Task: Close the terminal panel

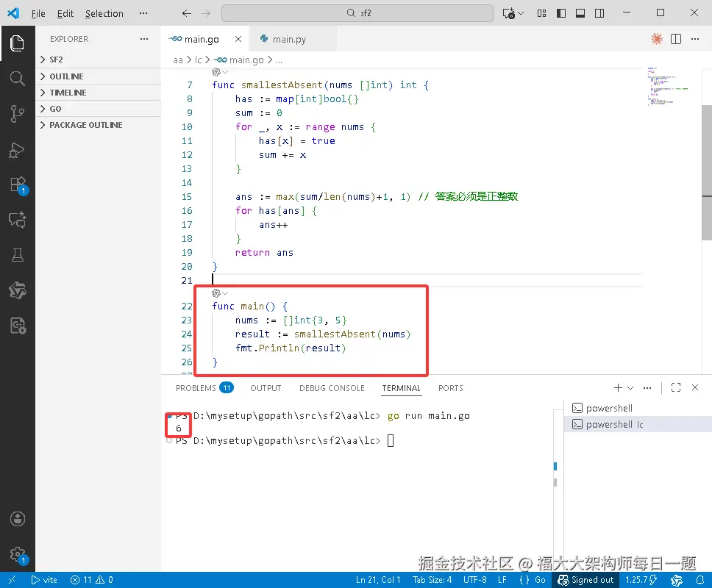Action: [x=695, y=387]
